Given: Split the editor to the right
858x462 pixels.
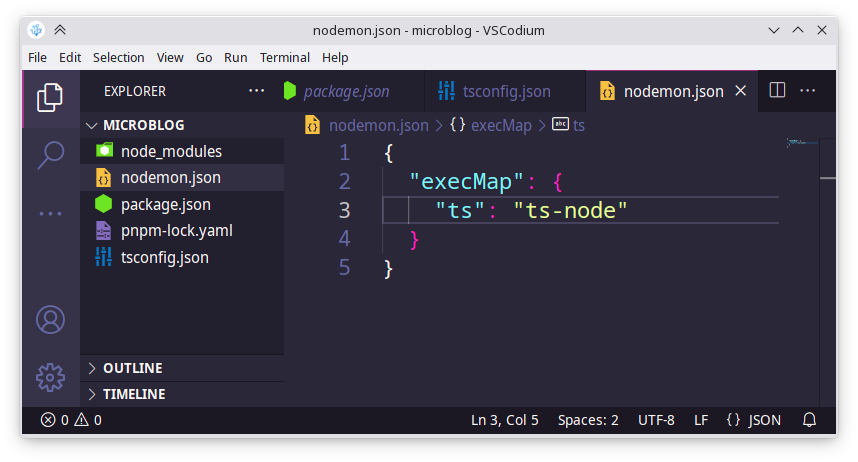Looking at the screenshot, I should click(777, 90).
